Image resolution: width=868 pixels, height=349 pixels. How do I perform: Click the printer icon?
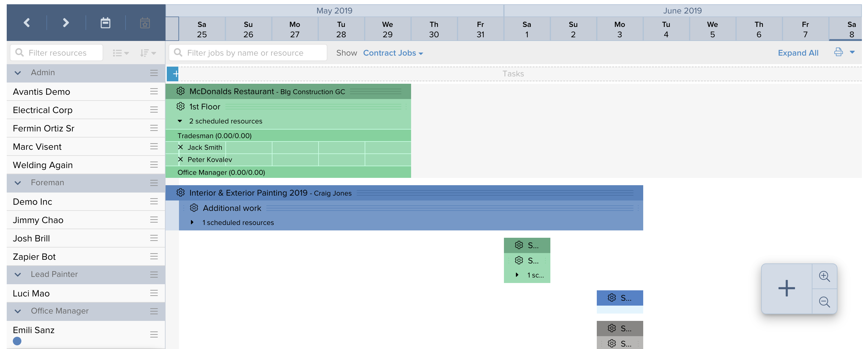[838, 52]
